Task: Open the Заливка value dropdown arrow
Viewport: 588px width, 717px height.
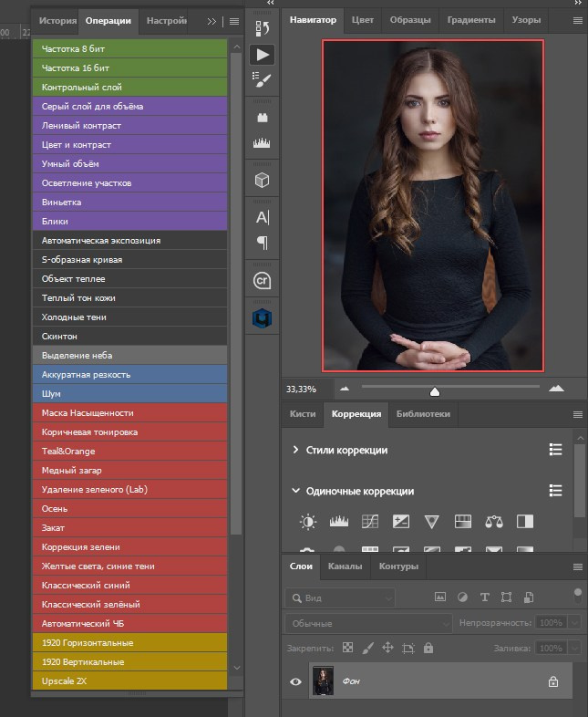Action: pos(574,648)
